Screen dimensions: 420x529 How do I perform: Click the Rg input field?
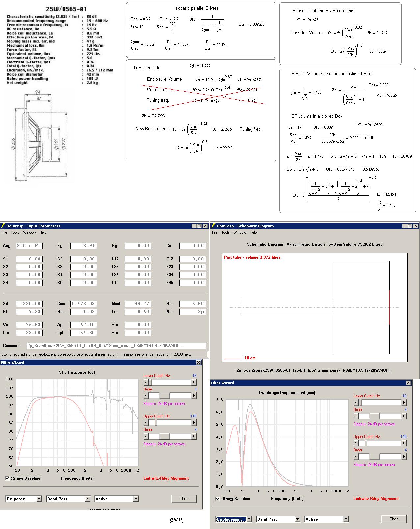pos(138,246)
